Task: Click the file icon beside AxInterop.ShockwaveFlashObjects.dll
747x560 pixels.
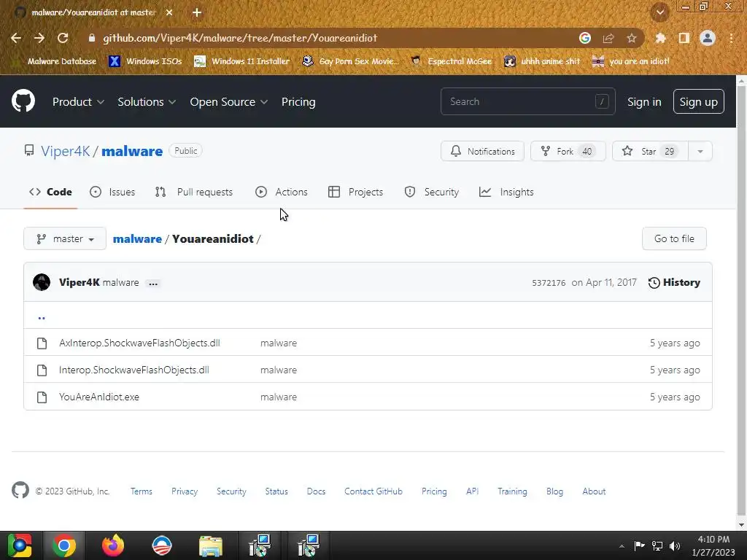Action: pyautogui.click(x=42, y=343)
